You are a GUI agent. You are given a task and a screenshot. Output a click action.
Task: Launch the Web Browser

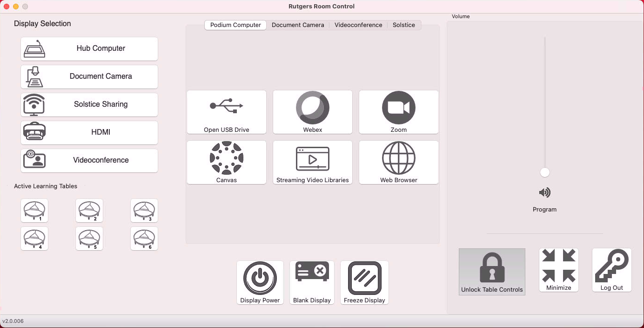pyautogui.click(x=398, y=162)
